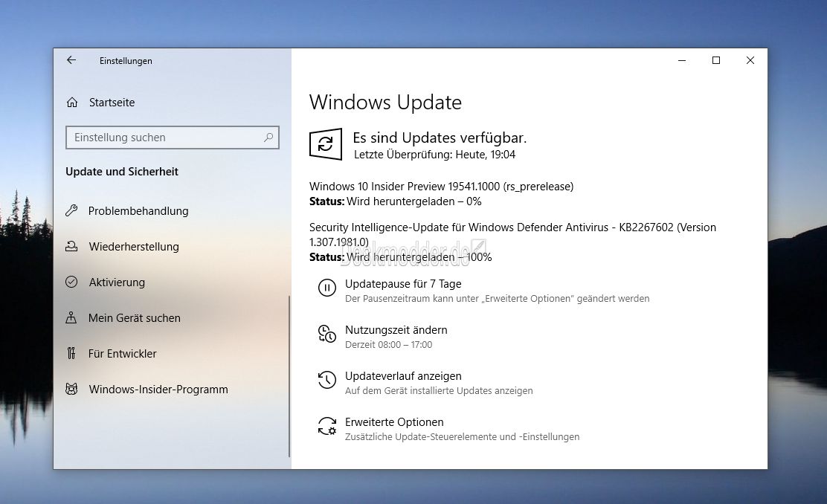Click the Windows Update refresh icon
This screenshot has width=827, height=504.
click(x=326, y=143)
